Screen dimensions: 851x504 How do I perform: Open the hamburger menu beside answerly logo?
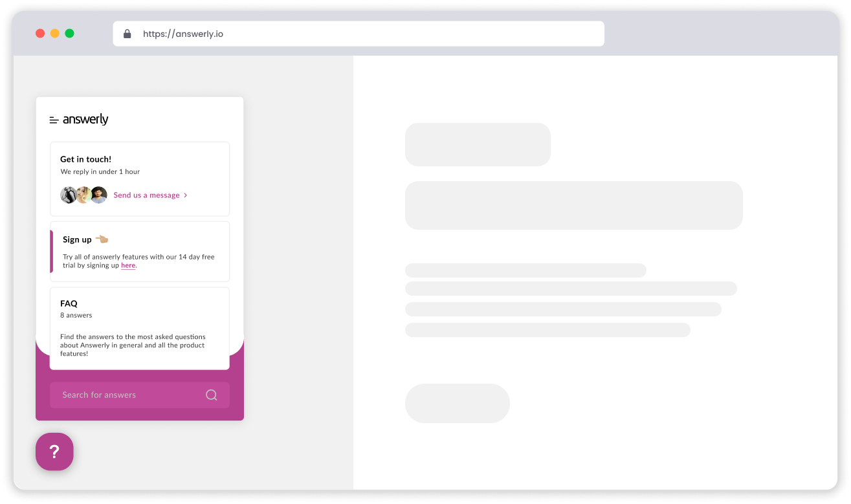(54, 120)
